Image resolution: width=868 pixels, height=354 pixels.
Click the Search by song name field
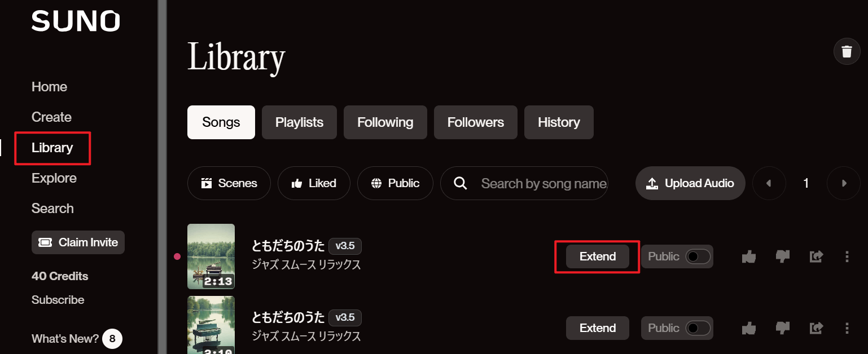point(524,183)
